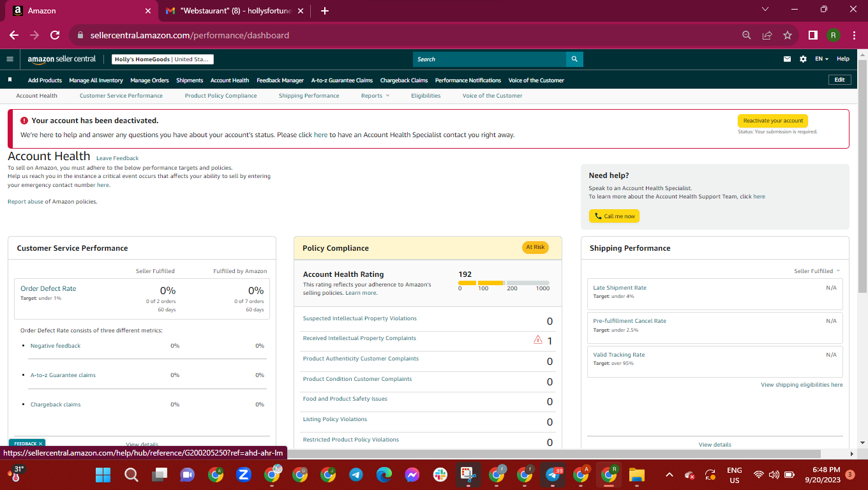Click View shipping eligibilities here

coord(802,385)
